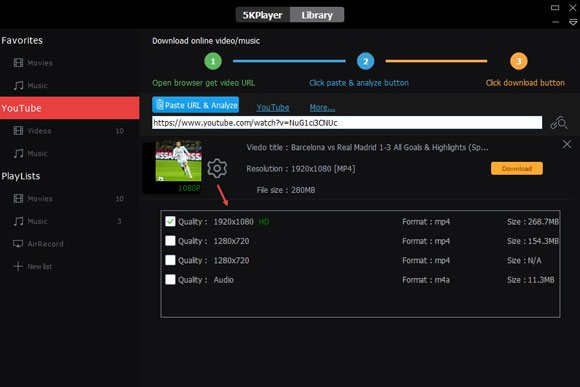This screenshot has width=580, height=387.
Task: Check the Audio m4a quality checkbox
Action: (170, 279)
